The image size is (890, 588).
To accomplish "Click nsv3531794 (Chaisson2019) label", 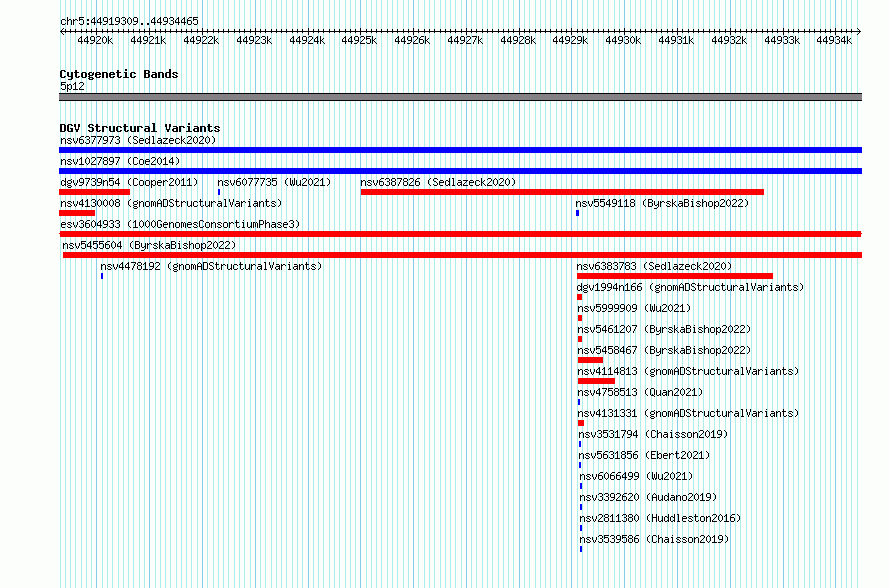I will tap(653, 434).
